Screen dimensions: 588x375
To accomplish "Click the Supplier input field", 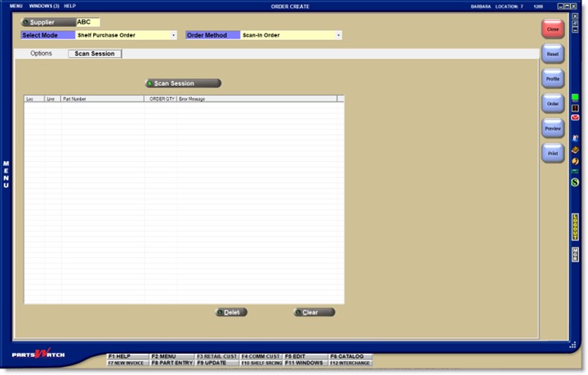I will pos(87,22).
